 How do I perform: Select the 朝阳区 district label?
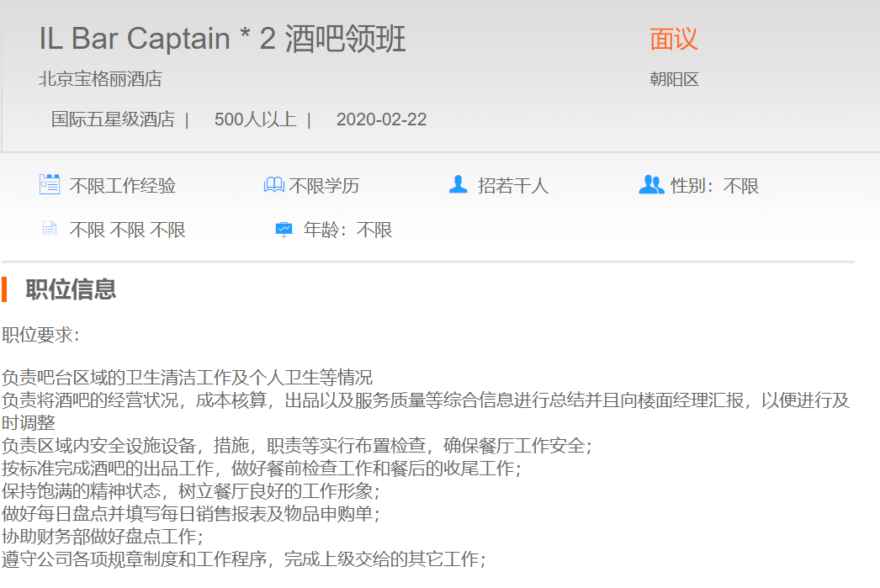point(674,80)
